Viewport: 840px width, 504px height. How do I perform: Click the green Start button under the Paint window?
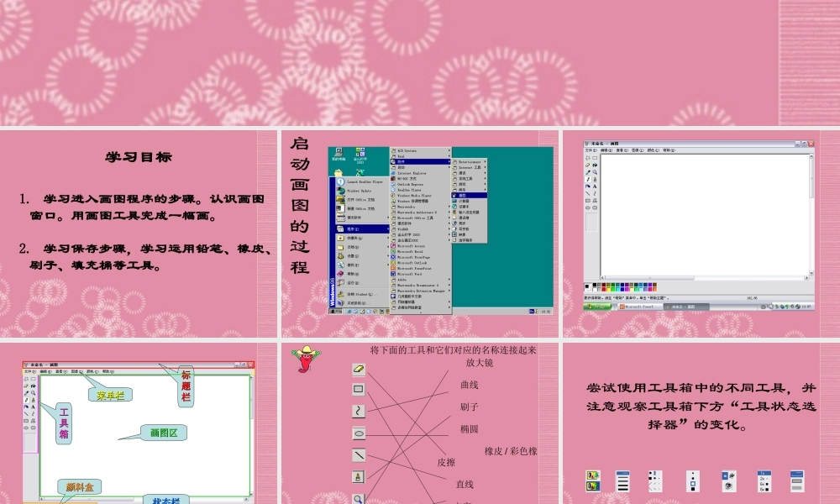596,307
